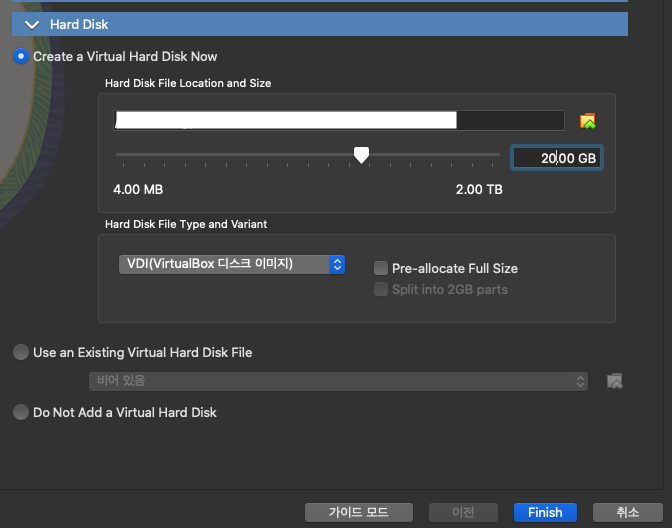Click the Hard Disk File Type and Variant label
This screenshot has height=528, width=672.
click(186, 224)
